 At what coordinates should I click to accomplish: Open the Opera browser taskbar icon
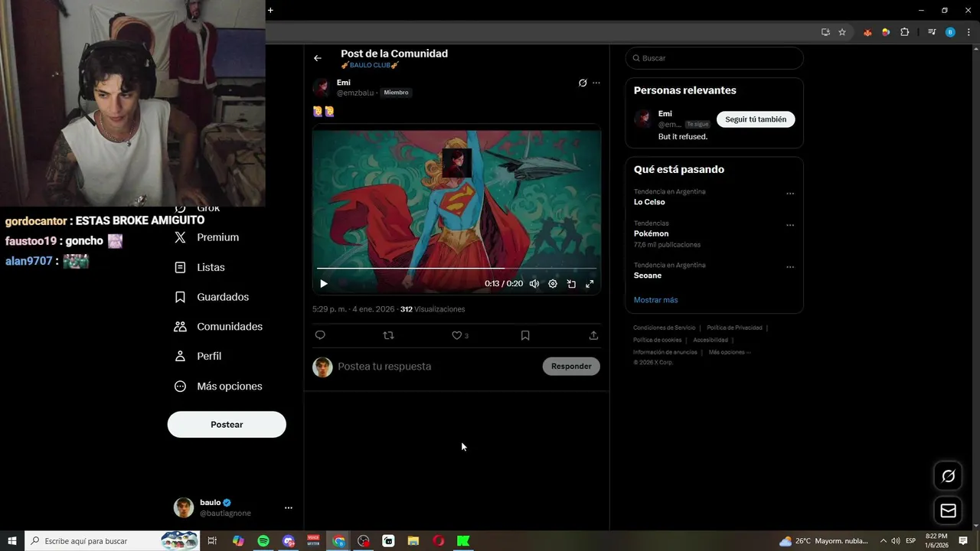tap(439, 541)
